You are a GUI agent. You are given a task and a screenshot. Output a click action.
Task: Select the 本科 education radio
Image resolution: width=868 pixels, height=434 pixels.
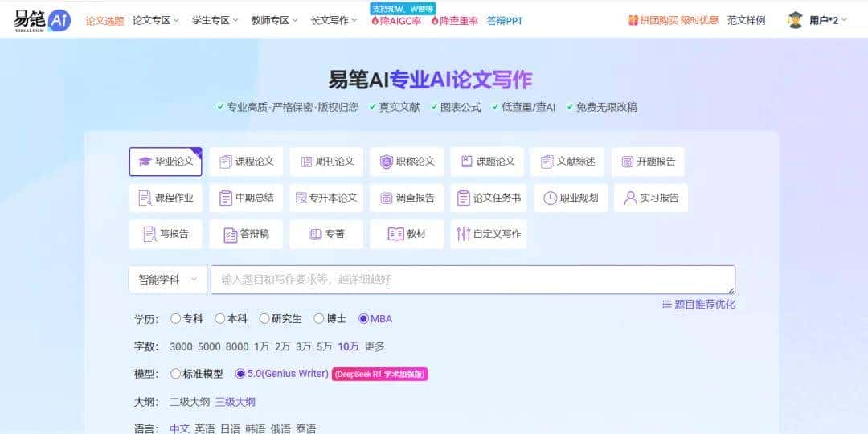tap(219, 318)
